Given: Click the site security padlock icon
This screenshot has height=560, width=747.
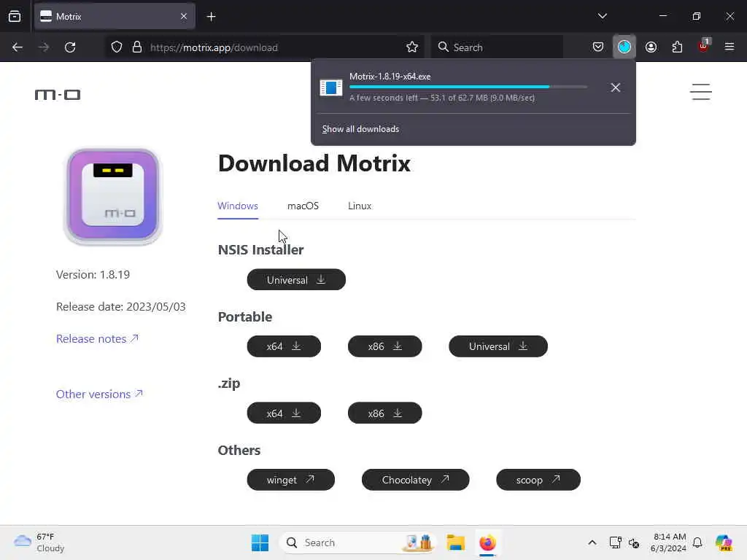Looking at the screenshot, I should [137, 47].
